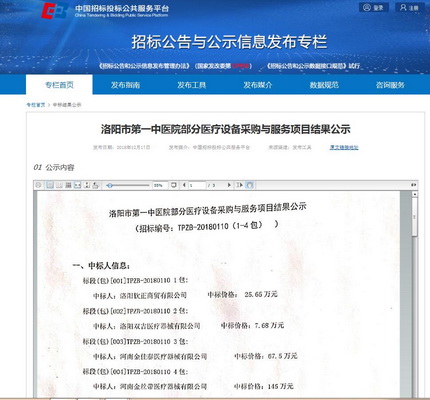Screen dimensions: 430x400
Task: Click the 中标结果公示 breadcrumb text
Action: coord(67,105)
